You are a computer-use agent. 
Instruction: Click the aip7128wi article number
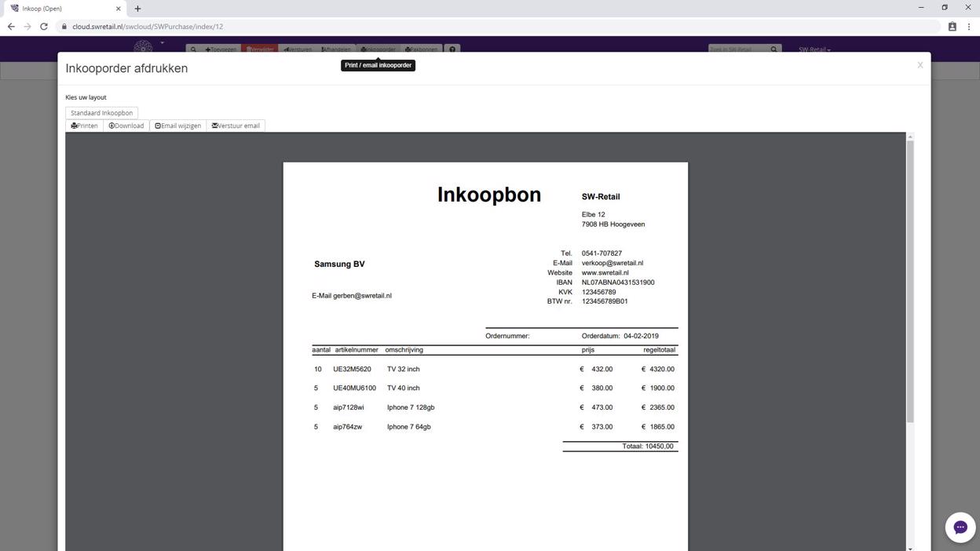click(x=349, y=408)
